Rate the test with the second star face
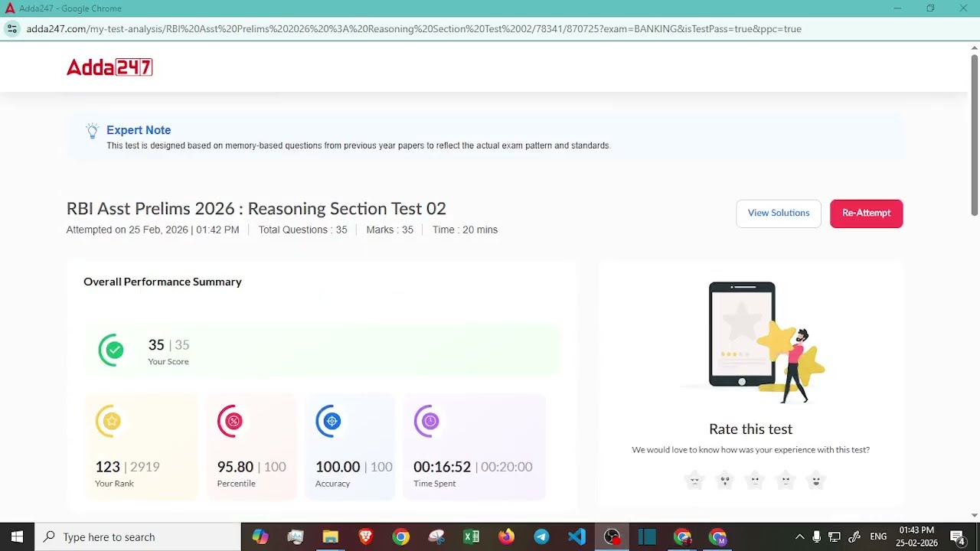Image resolution: width=980 pixels, height=551 pixels. pyautogui.click(x=725, y=481)
